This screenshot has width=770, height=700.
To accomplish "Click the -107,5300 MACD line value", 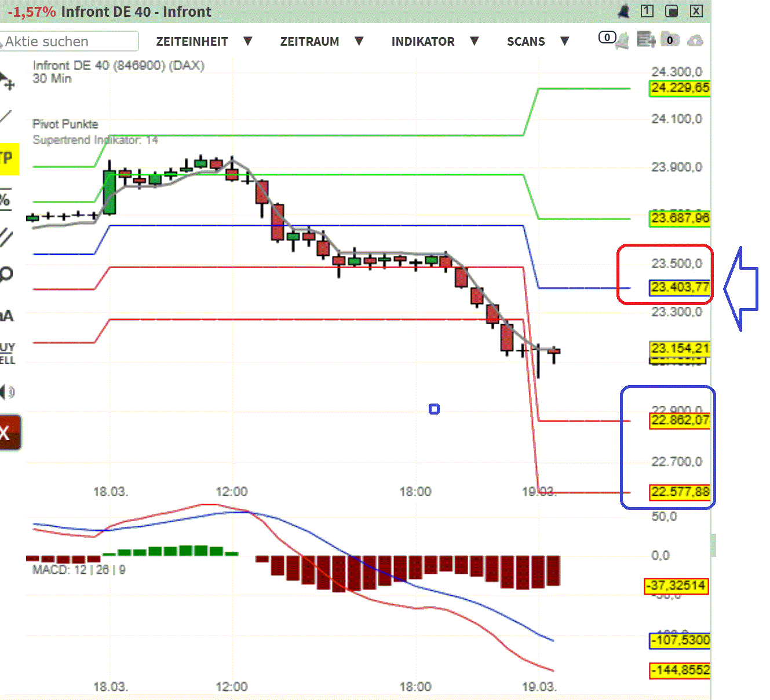I will pos(680,640).
